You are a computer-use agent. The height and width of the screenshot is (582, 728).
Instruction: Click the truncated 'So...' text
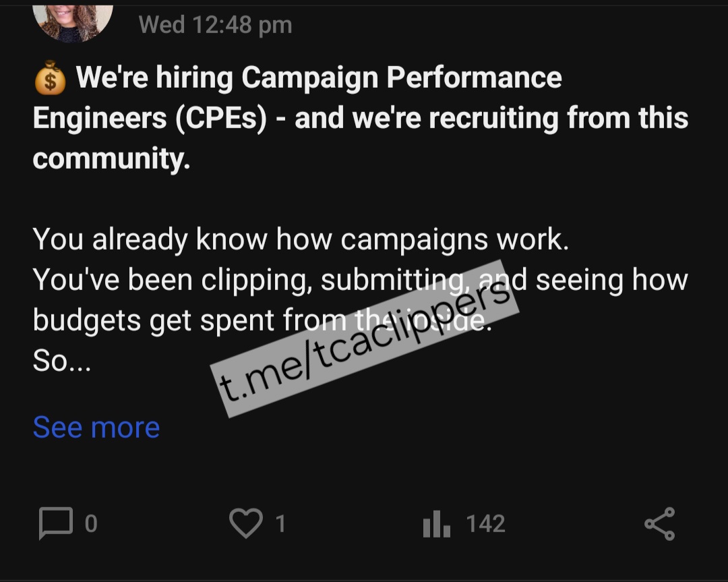[x=61, y=361]
